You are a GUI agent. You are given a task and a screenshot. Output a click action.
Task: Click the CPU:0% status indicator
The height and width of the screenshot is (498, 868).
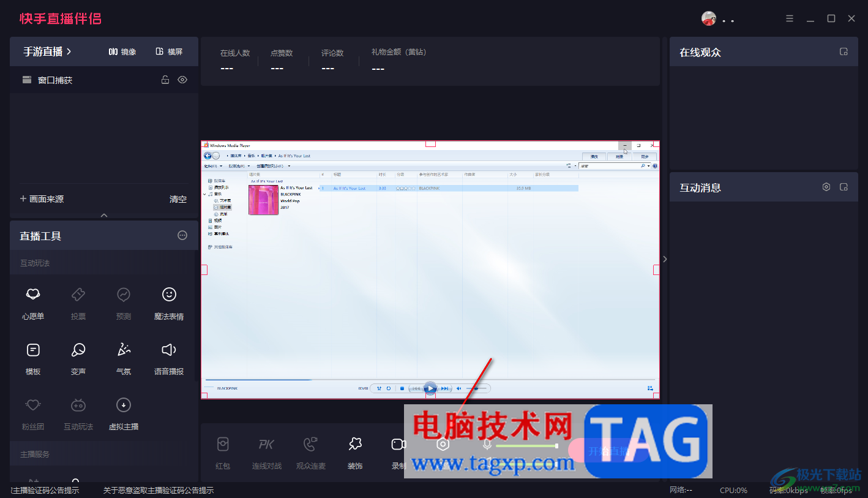click(733, 490)
